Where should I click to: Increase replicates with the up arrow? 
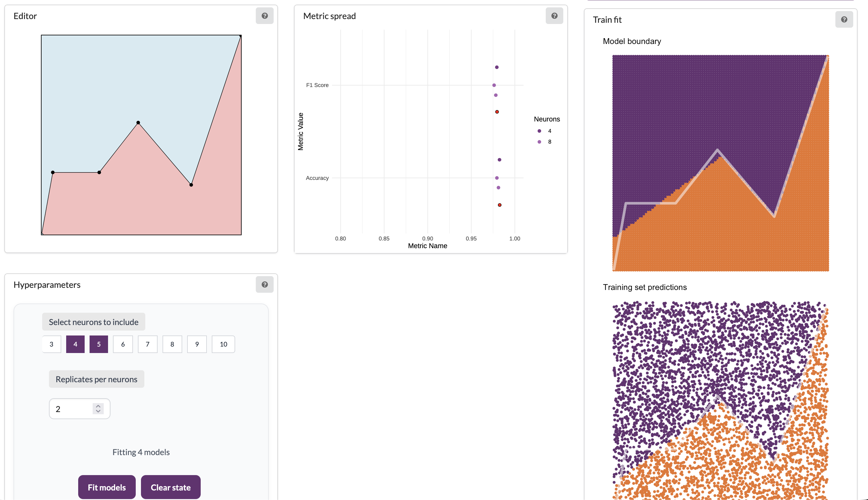pyautogui.click(x=98, y=406)
